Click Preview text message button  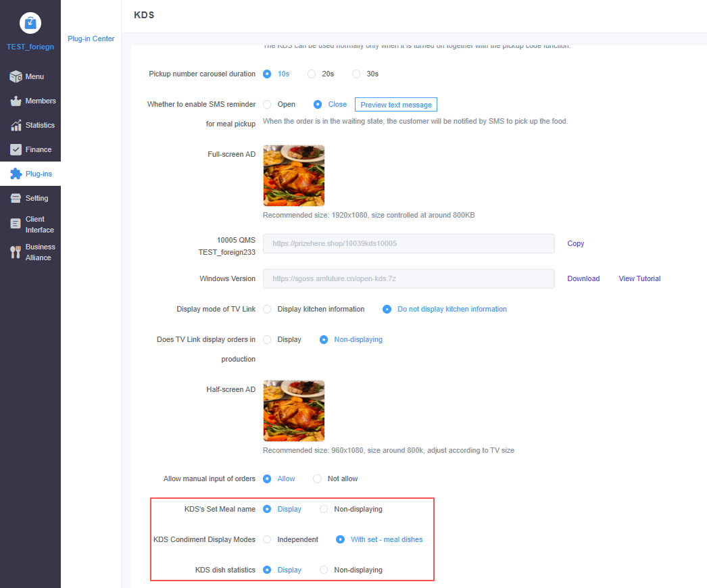tap(396, 105)
